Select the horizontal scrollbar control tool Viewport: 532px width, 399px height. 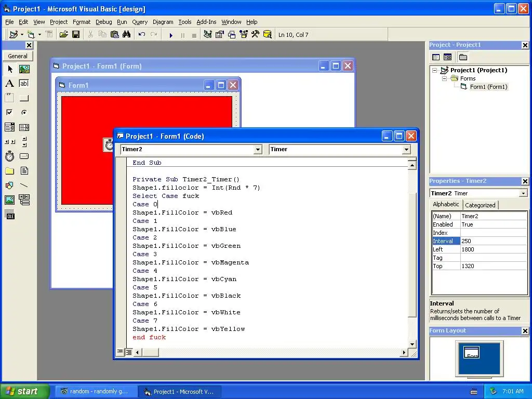tap(10, 142)
